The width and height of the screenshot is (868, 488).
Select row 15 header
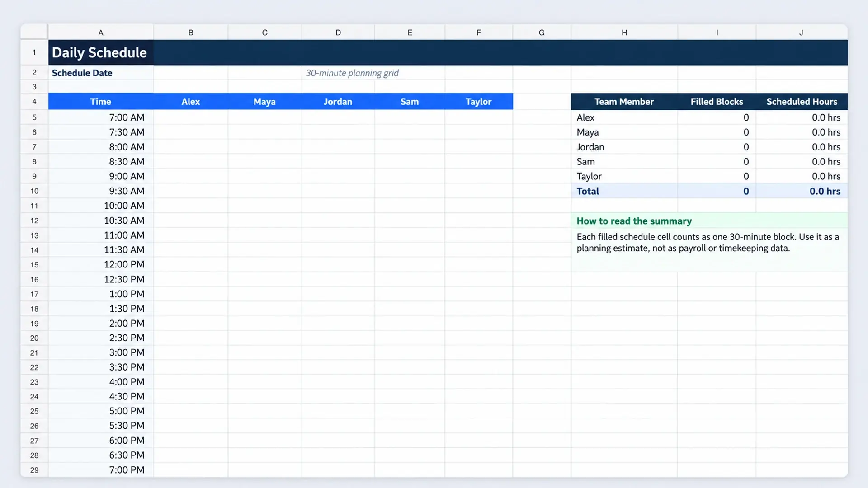coord(34,265)
